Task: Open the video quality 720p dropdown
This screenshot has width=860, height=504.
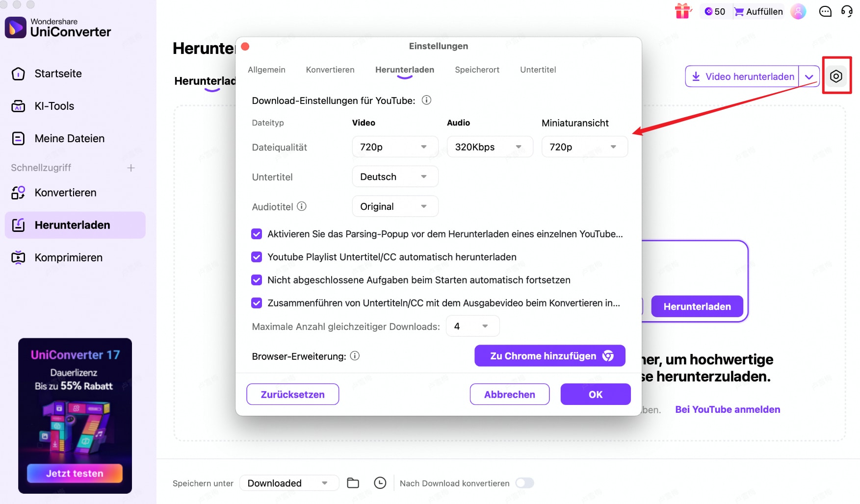Action: [394, 147]
